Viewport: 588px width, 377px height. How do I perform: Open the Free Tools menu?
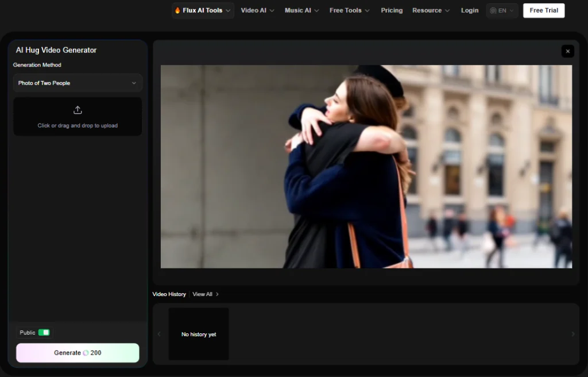[349, 10]
